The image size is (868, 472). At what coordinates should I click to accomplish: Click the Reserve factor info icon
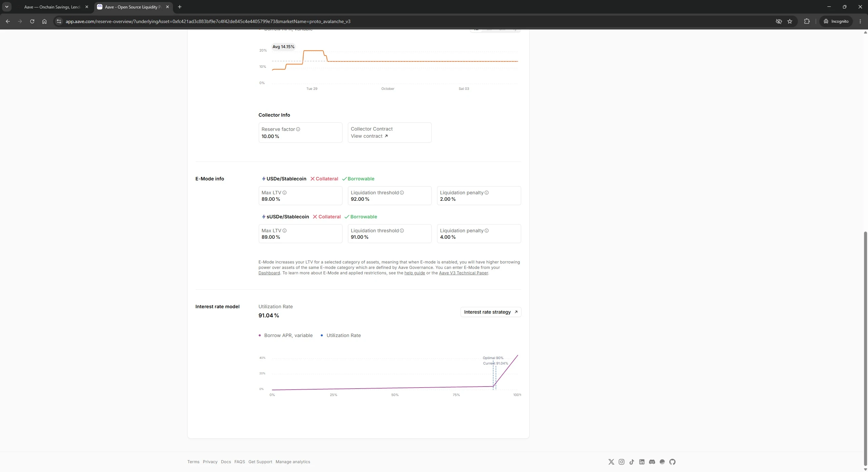tap(298, 129)
